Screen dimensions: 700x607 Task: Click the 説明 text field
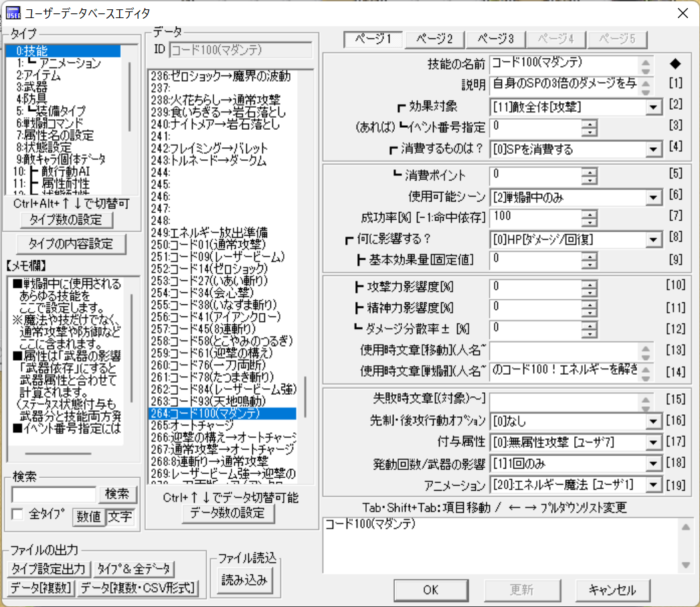(x=564, y=85)
